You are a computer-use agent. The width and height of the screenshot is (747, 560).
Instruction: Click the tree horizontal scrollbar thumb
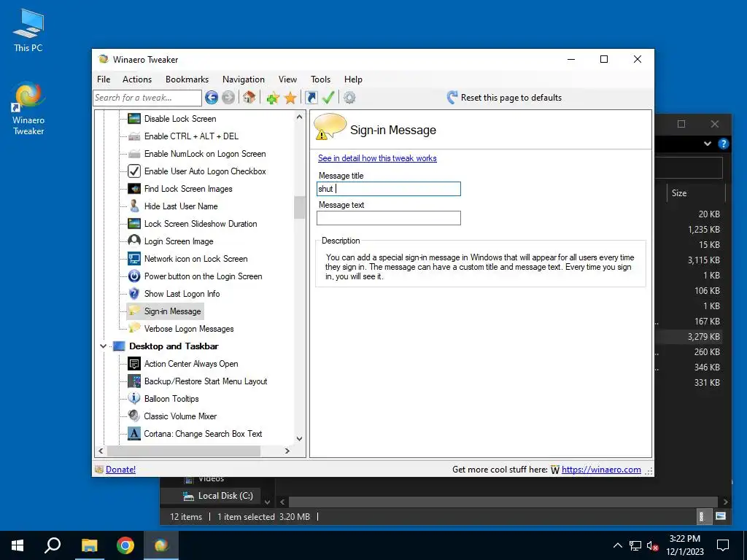click(184, 451)
